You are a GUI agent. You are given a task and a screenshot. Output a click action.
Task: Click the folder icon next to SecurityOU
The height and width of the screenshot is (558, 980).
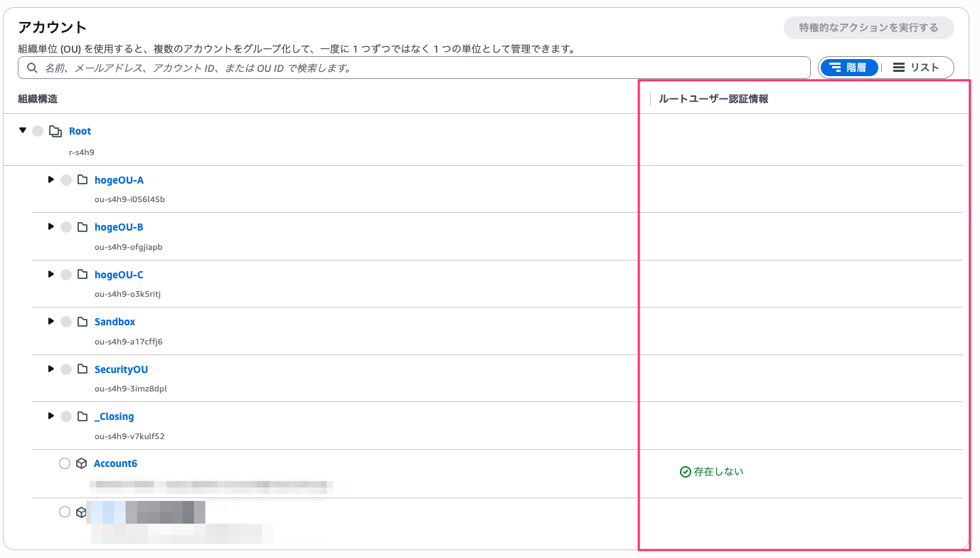point(82,369)
